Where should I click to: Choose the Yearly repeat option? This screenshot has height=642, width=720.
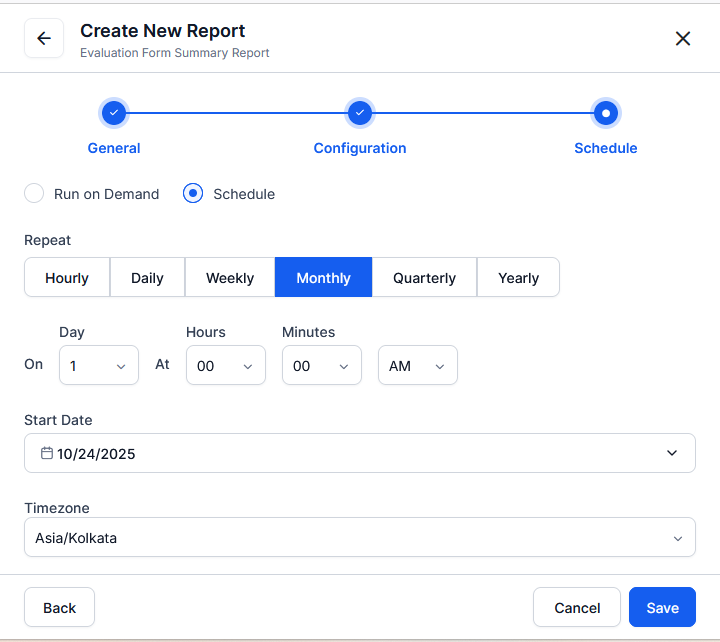(x=518, y=278)
